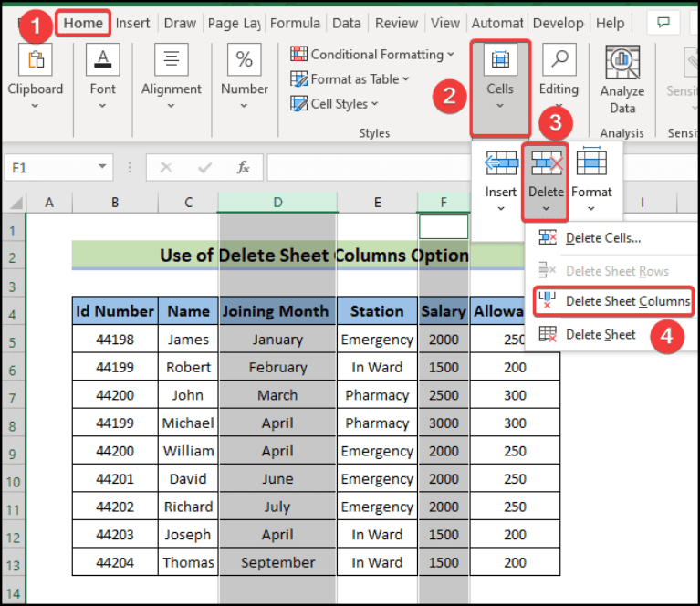The width and height of the screenshot is (700, 606).
Task: Select the Salary cell 3000
Action: (444, 423)
